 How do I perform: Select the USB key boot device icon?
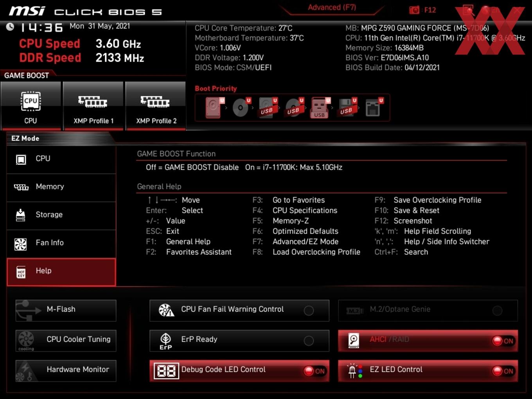[x=320, y=108]
